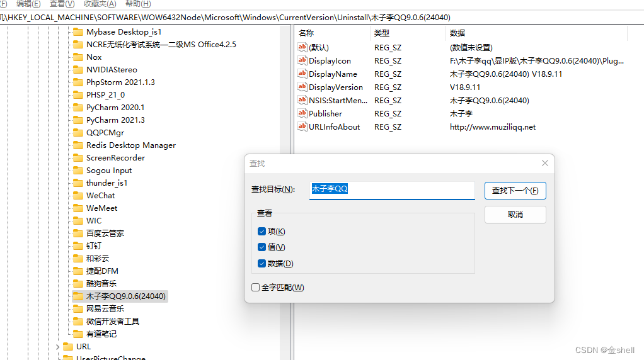The image size is (644, 360).
Task: Select the 捷配DFM key
Action: [102, 271]
